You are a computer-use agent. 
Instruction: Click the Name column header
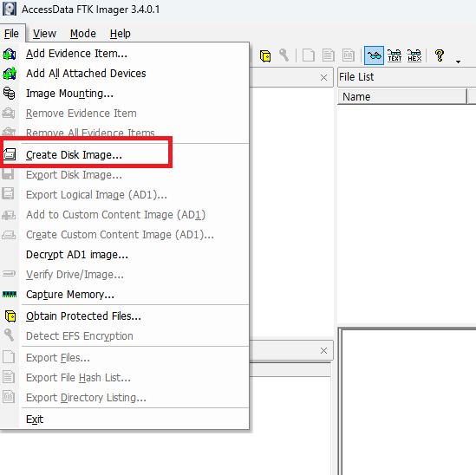pos(402,97)
